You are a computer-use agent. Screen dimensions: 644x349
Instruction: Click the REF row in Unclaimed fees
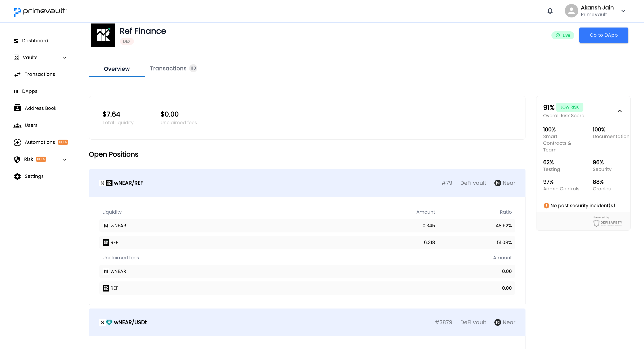(x=307, y=288)
